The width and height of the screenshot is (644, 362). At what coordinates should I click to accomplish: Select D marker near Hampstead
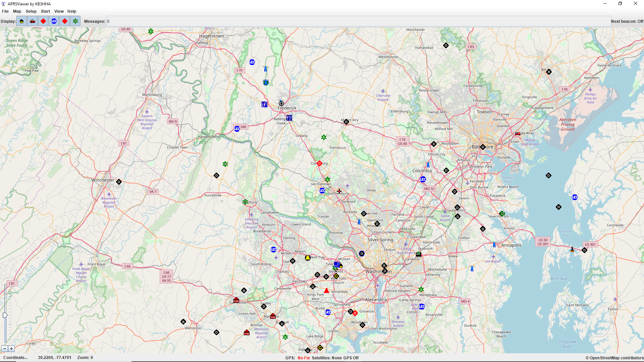point(446,45)
